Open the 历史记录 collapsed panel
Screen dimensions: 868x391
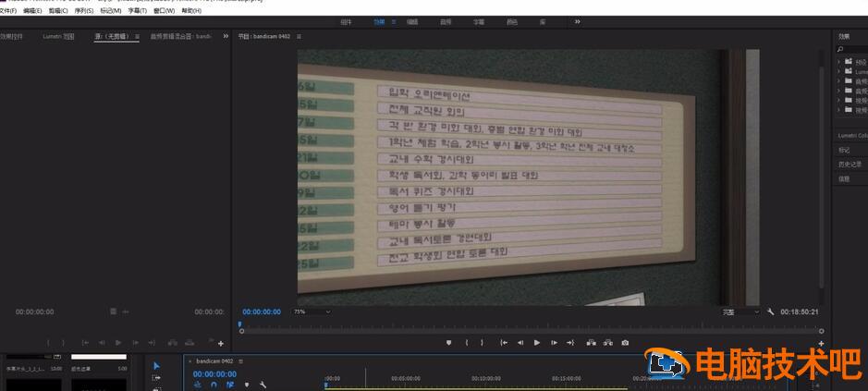tap(850, 165)
